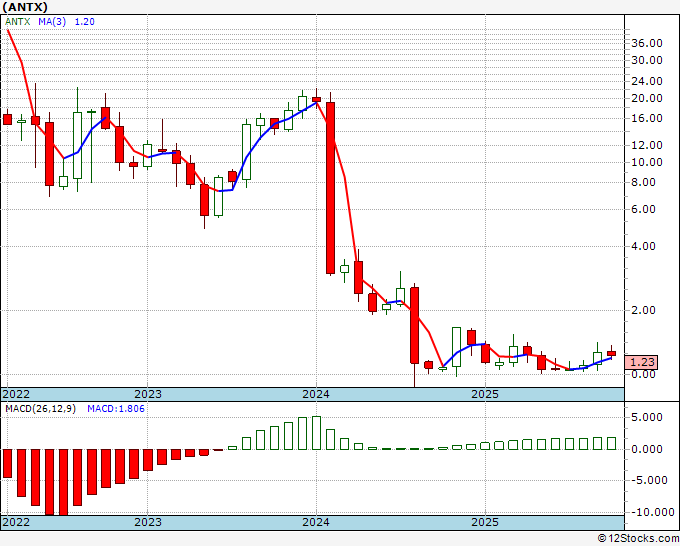Image resolution: width=680 pixels, height=546 pixels.
Task: Open the 12Stocks.com watermark link
Action: [x=636, y=539]
